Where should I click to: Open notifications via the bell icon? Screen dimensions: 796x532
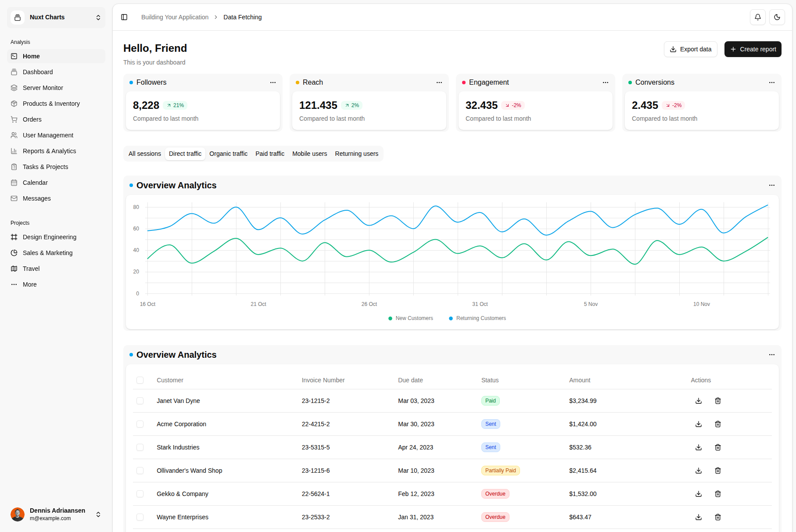point(758,17)
